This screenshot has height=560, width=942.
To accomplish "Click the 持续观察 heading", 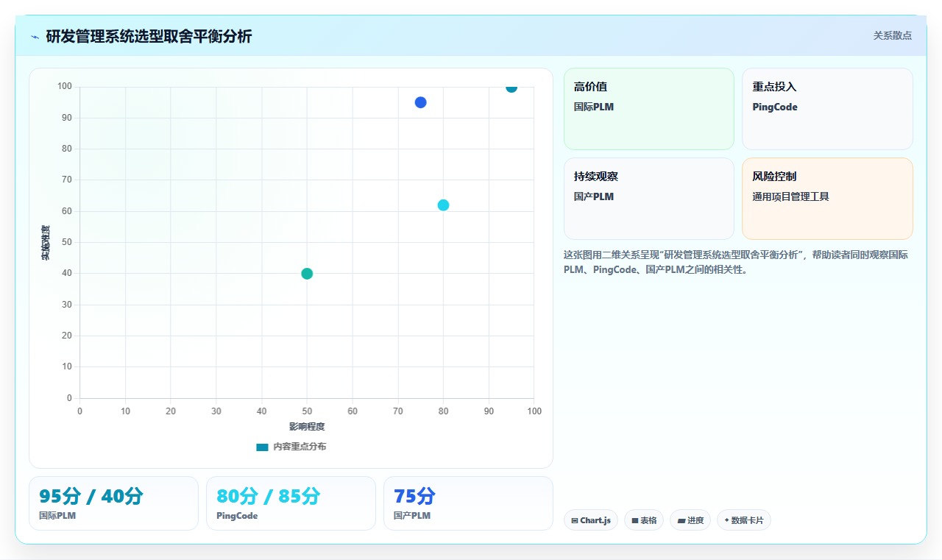I will pyautogui.click(x=596, y=177).
